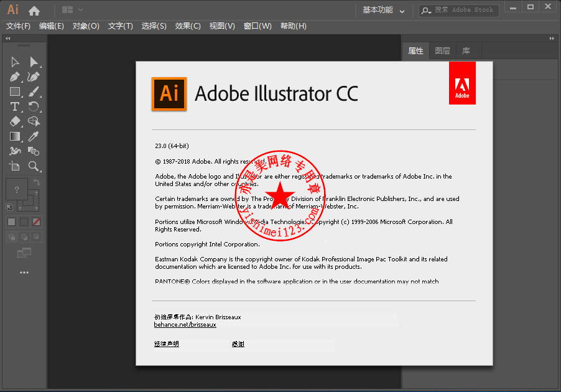Viewport: 561px width, 392px height.
Task: Select the Shape Builder tool
Action: (x=34, y=121)
